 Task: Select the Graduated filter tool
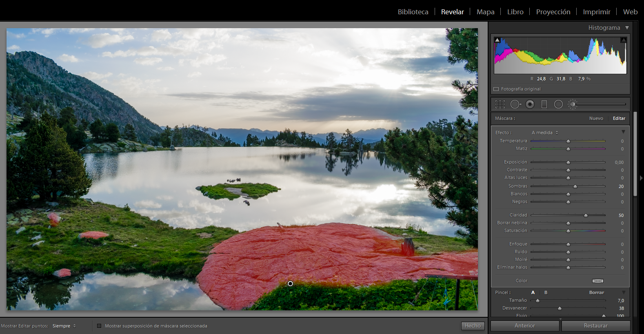[544, 104]
